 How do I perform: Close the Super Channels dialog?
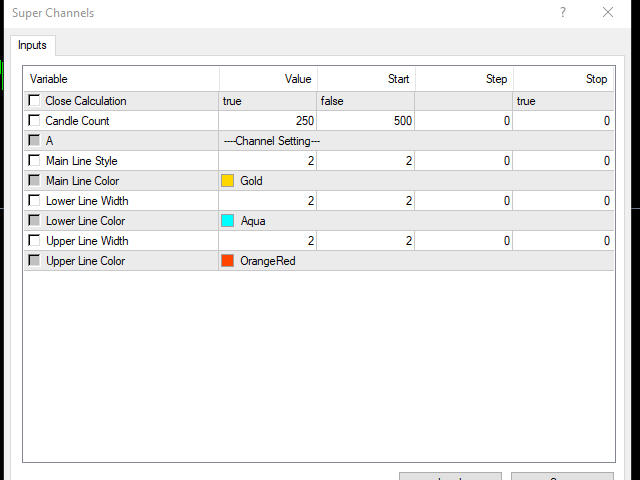pyautogui.click(x=608, y=13)
